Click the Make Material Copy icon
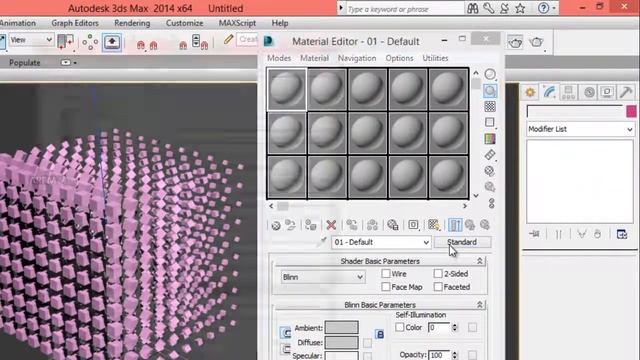 pos(352,225)
